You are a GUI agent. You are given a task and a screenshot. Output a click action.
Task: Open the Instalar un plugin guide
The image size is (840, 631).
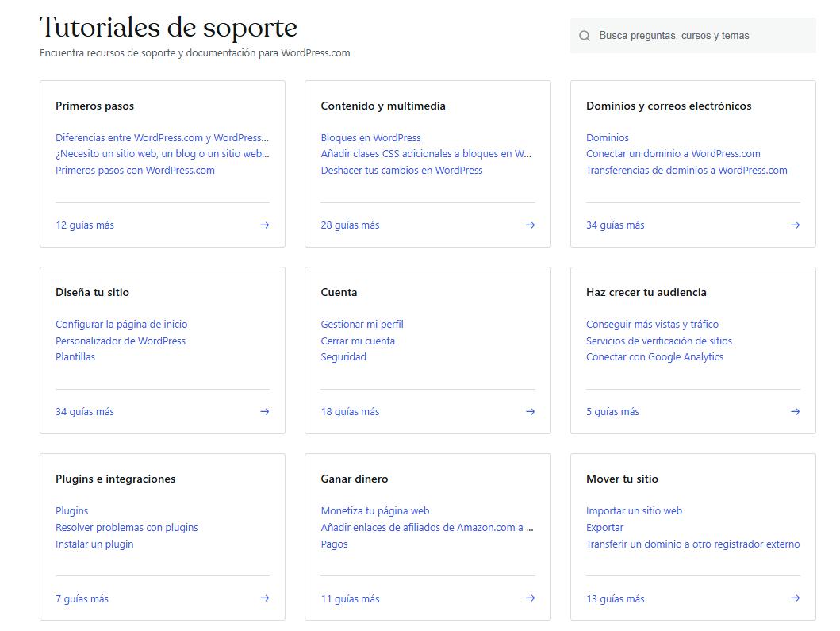[94, 544]
